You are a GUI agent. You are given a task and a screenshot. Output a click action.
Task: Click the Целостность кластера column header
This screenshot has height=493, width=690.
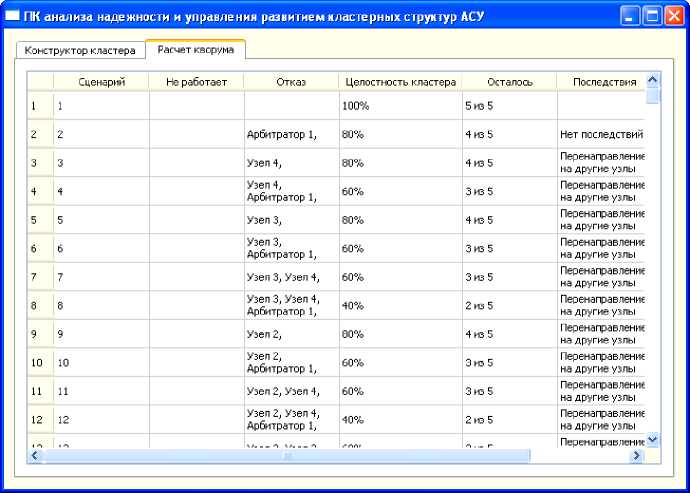tap(400, 82)
